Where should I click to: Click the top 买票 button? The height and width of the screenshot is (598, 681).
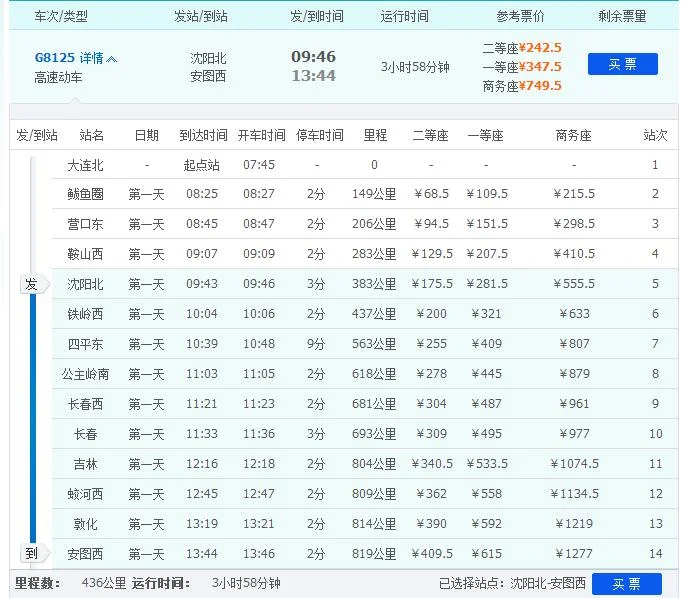(x=622, y=64)
